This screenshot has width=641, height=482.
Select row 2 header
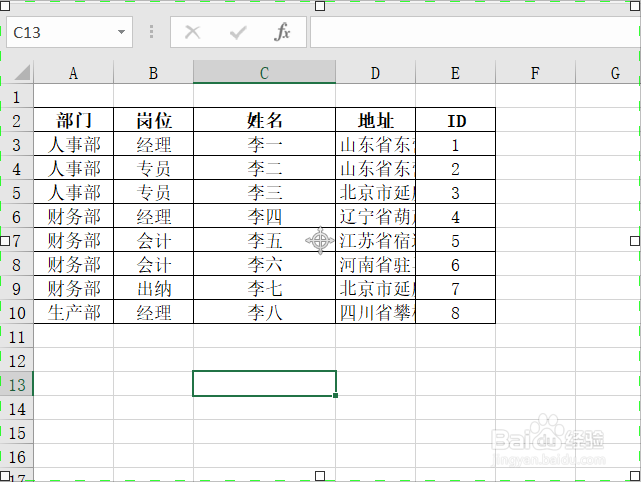[x=16, y=121]
